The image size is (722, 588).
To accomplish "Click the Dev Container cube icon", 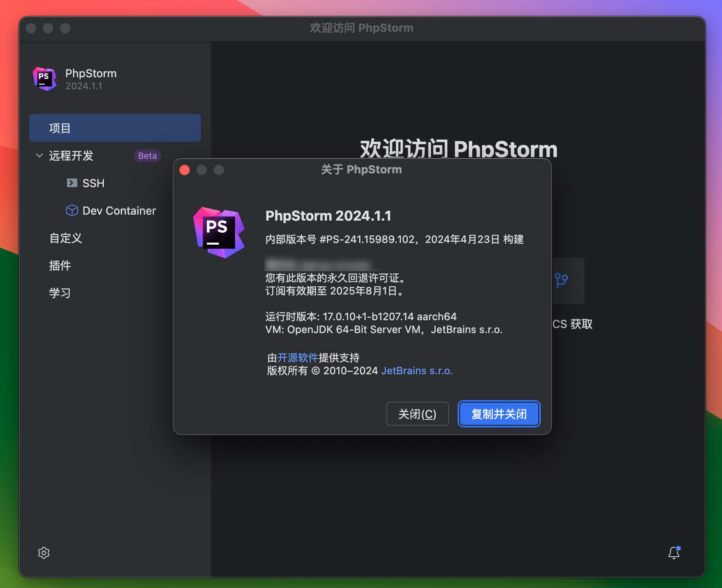I will (72, 210).
